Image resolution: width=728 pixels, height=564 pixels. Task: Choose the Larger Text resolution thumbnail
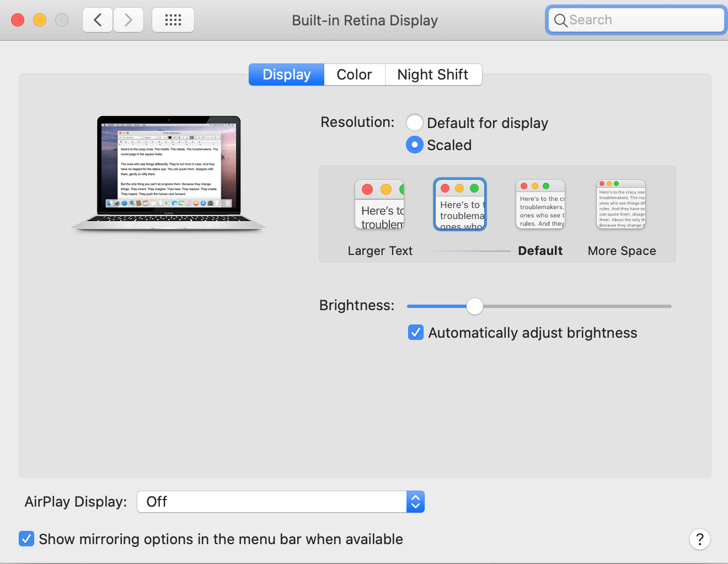tap(379, 204)
